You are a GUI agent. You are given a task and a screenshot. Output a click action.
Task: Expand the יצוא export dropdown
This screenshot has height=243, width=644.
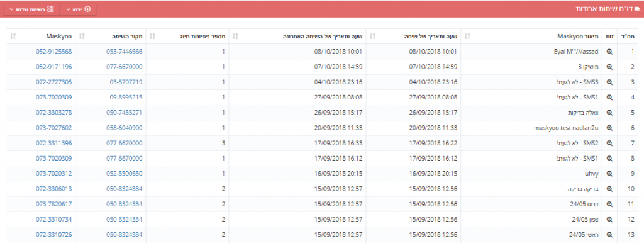79,9
